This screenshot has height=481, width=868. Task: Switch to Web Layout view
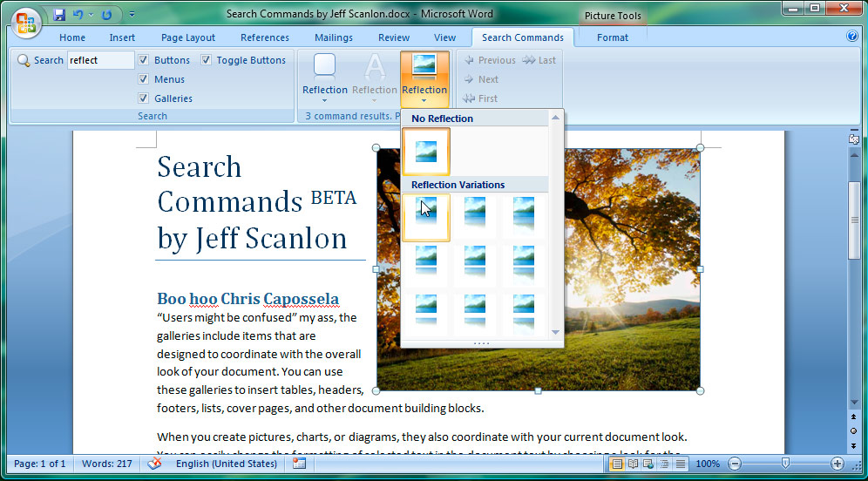pos(648,464)
